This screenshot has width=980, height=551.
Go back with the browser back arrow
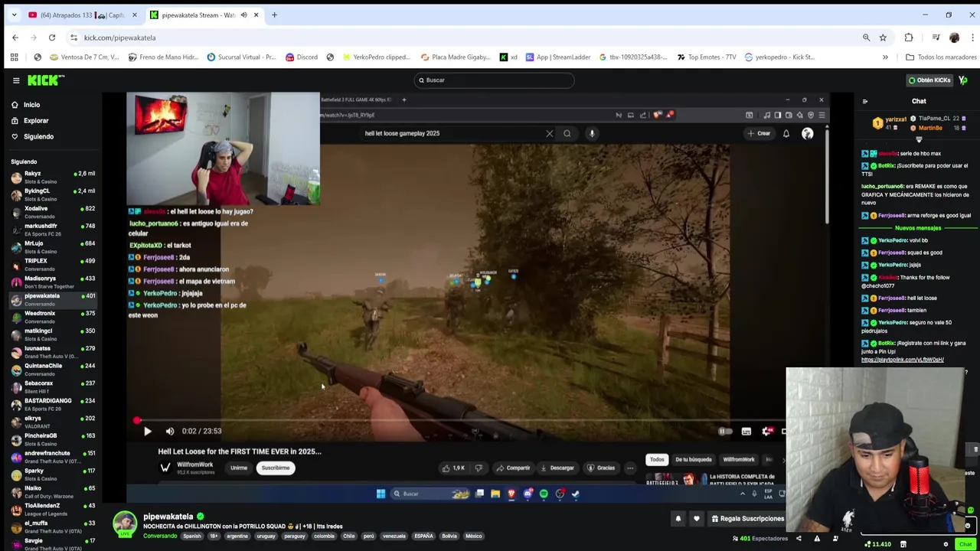(x=15, y=37)
